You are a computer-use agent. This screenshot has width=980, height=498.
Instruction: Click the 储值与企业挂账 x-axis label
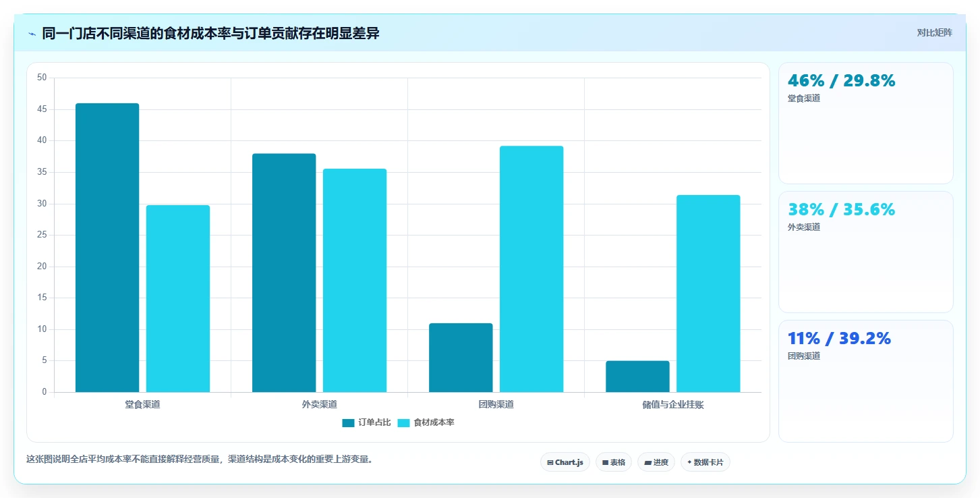[673, 404]
